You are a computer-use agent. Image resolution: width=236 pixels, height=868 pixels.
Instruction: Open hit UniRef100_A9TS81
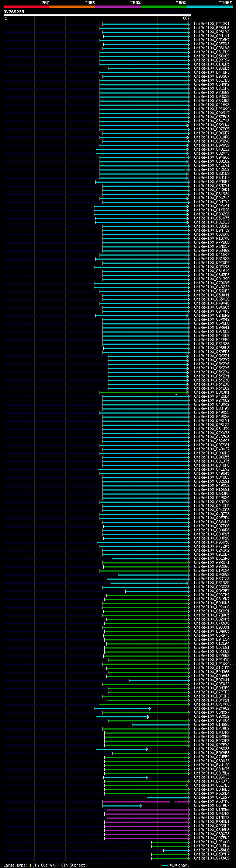tap(212, 445)
